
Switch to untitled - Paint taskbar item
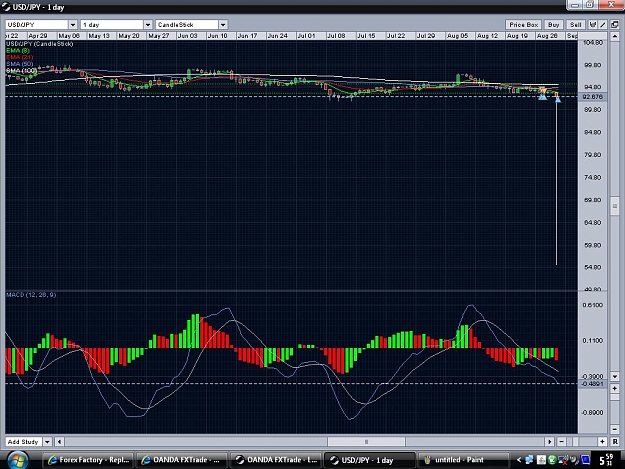coord(464,460)
